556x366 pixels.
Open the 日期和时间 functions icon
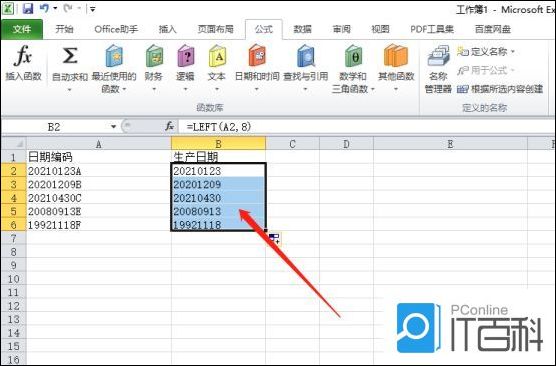[x=257, y=56]
